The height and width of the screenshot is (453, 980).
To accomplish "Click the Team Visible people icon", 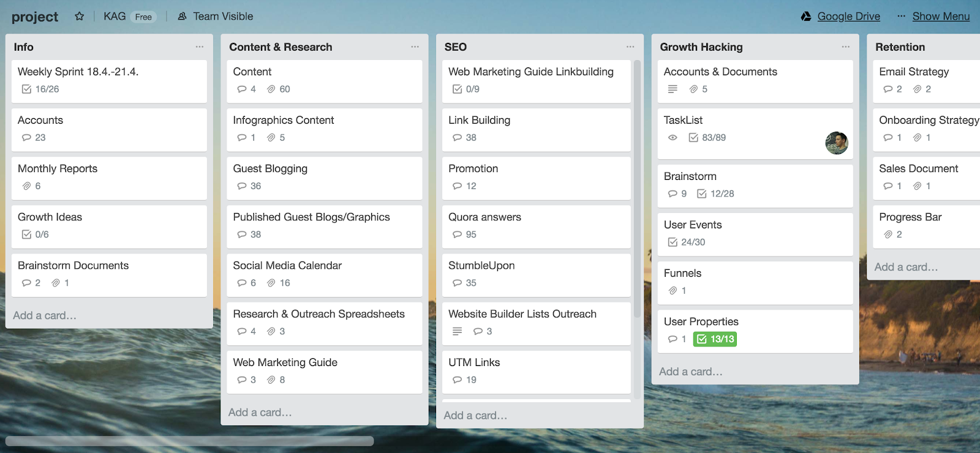I will pos(182,17).
